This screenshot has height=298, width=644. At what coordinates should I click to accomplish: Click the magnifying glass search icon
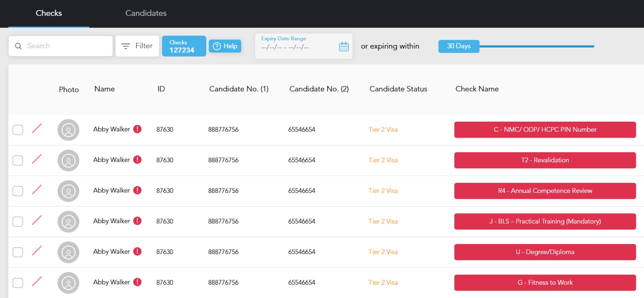(18, 46)
